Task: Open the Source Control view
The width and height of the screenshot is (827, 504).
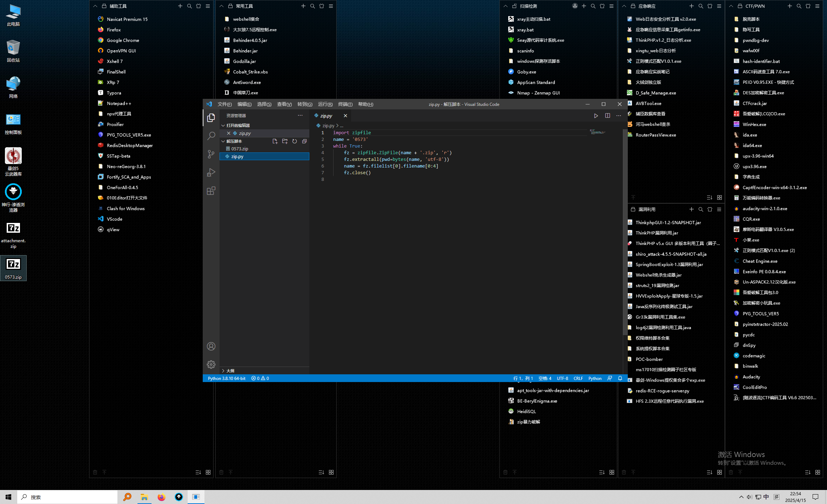Action: pyautogui.click(x=211, y=154)
